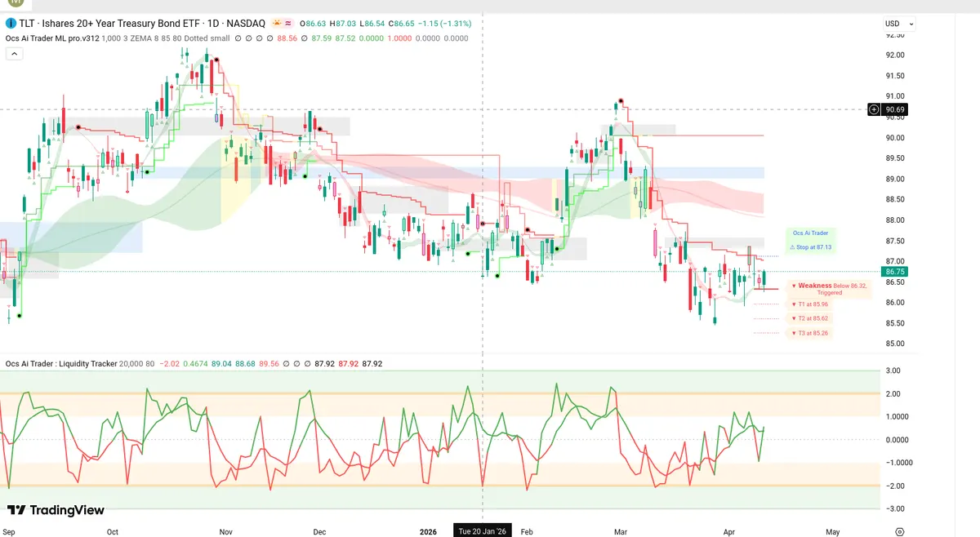The width and height of the screenshot is (980, 537).
Task: Click the C86.65 close price value
Action: (x=401, y=24)
